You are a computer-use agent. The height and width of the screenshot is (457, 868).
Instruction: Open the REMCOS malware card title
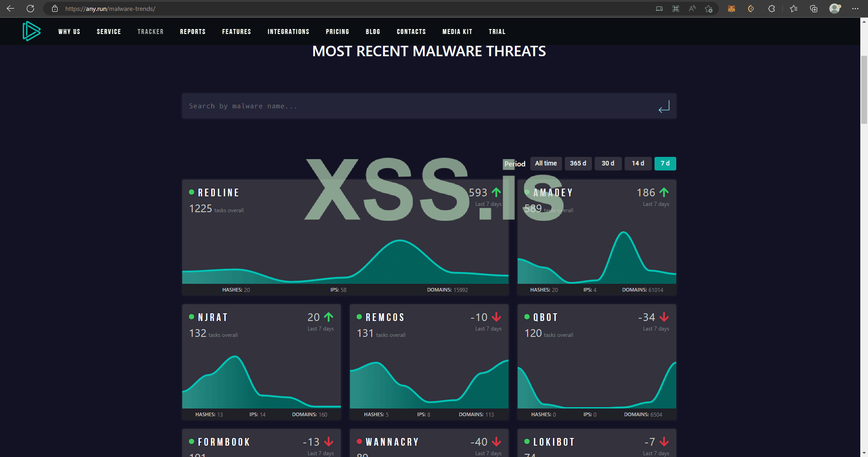(x=385, y=317)
